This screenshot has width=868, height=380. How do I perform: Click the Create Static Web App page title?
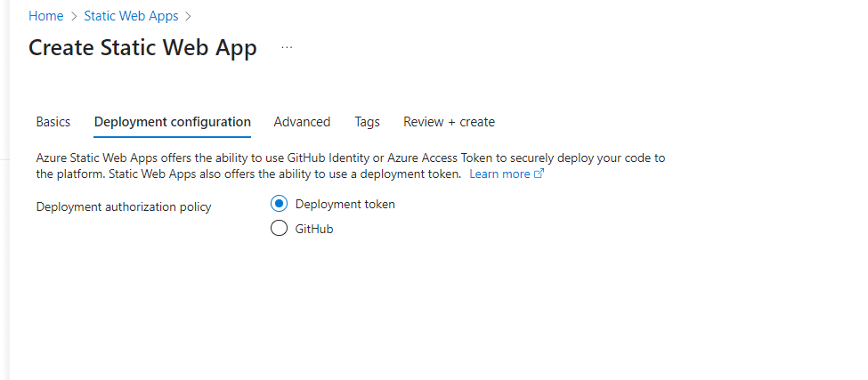[x=142, y=48]
